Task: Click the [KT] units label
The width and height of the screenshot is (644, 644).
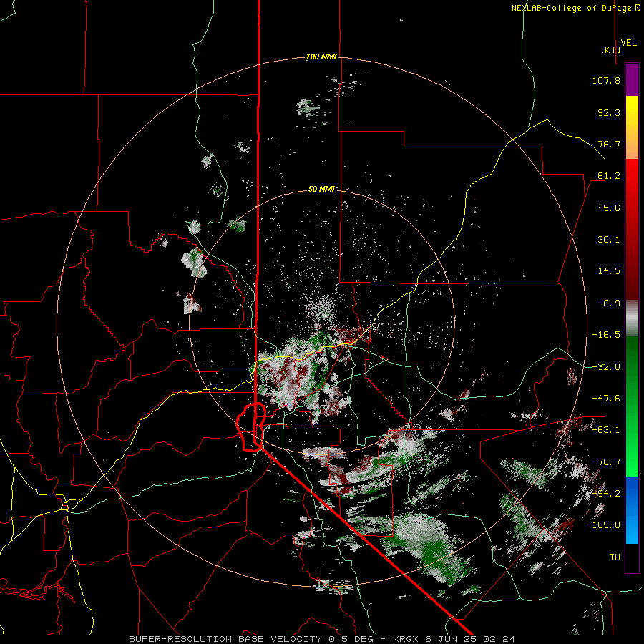Action: tap(610, 49)
